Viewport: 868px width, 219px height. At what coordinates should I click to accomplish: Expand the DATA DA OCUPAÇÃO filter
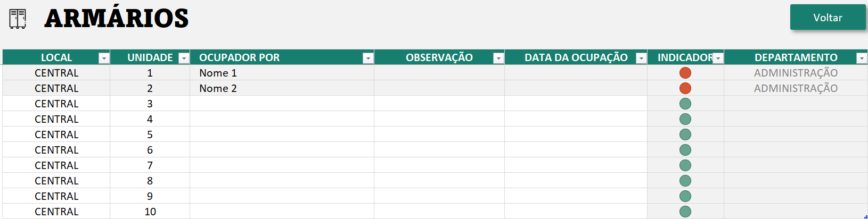tap(641, 58)
